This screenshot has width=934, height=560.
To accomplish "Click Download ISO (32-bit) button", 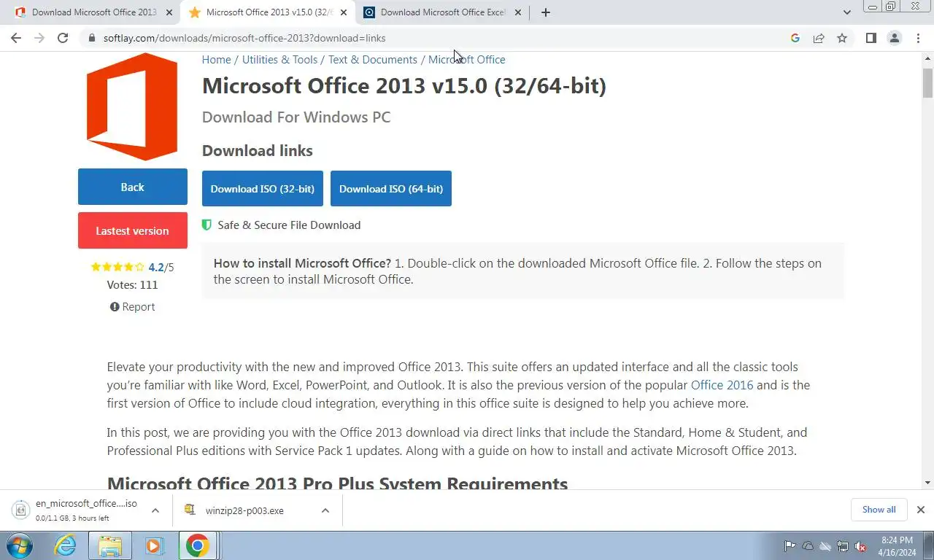I will [x=263, y=189].
